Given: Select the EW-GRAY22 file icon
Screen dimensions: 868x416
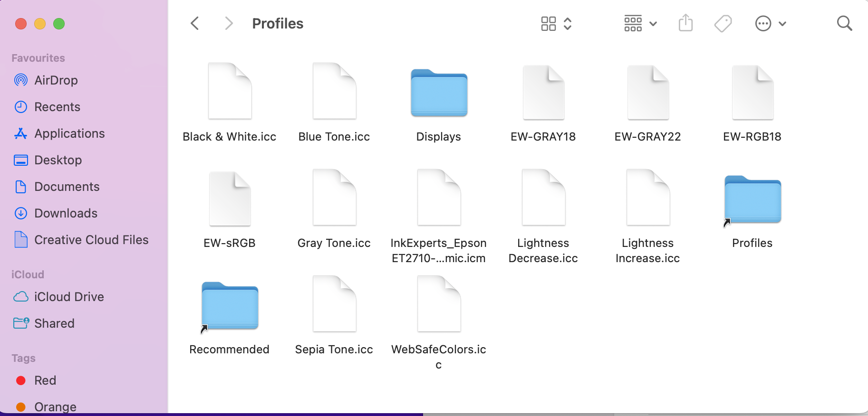Looking at the screenshot, I should pyautogui.click(x=648, y=92).
